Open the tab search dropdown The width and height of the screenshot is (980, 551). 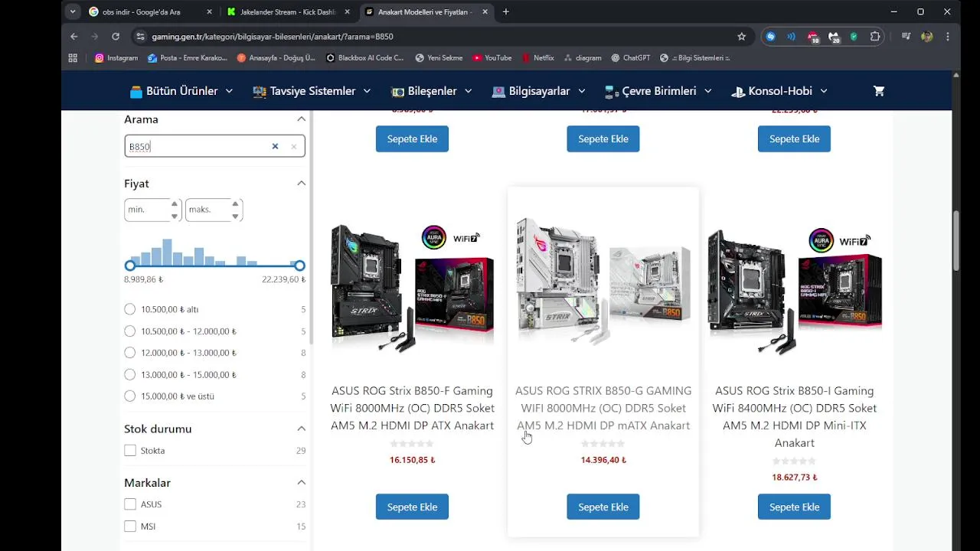pyautogui.click(x=73, y=12)
